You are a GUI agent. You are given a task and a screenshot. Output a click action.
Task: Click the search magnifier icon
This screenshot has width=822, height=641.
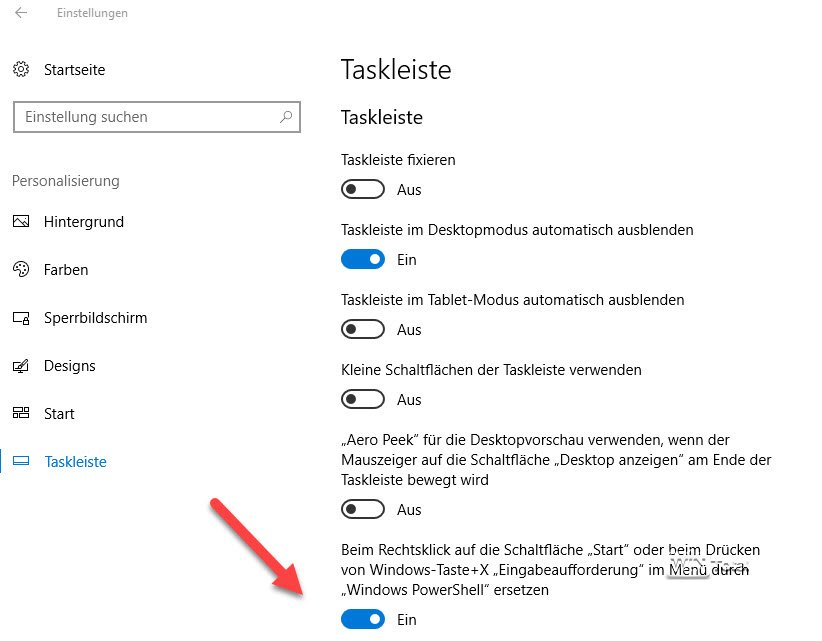tap(286, 117)
